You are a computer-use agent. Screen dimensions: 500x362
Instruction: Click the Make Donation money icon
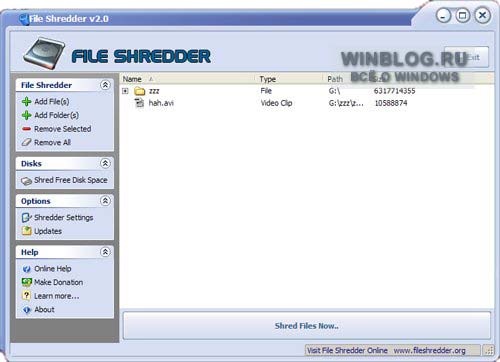[26, 282]
